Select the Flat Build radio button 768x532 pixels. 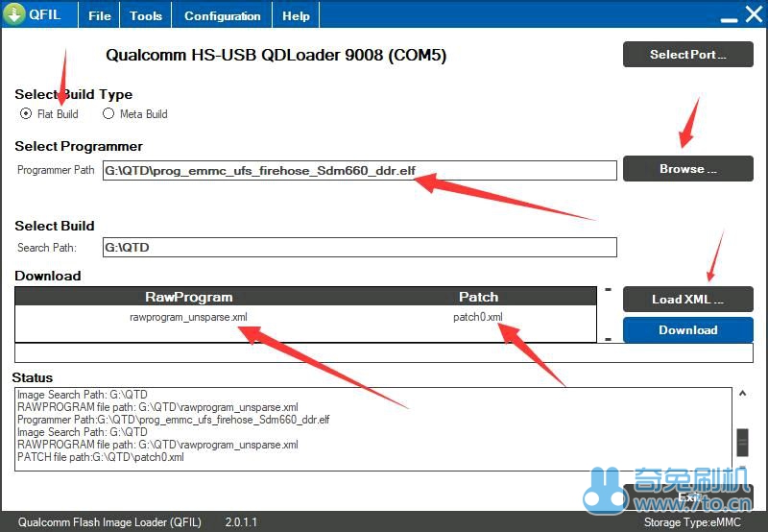[26, 113]
